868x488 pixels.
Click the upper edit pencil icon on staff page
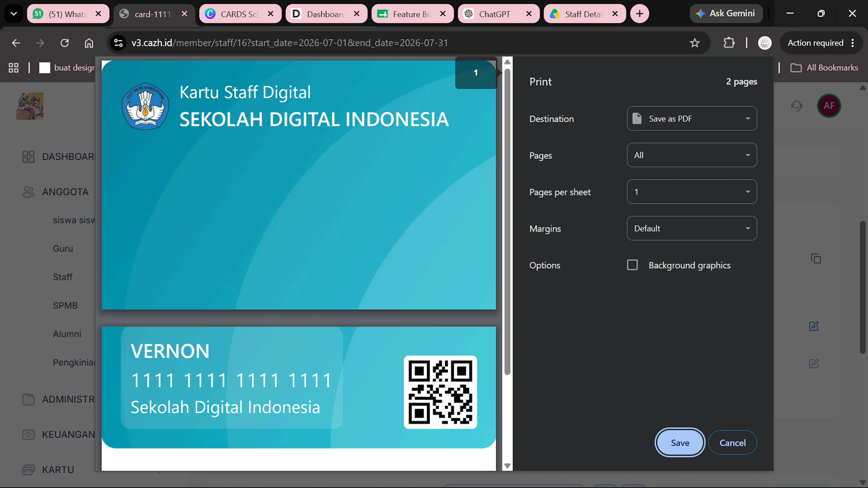(x=814, y=326)
